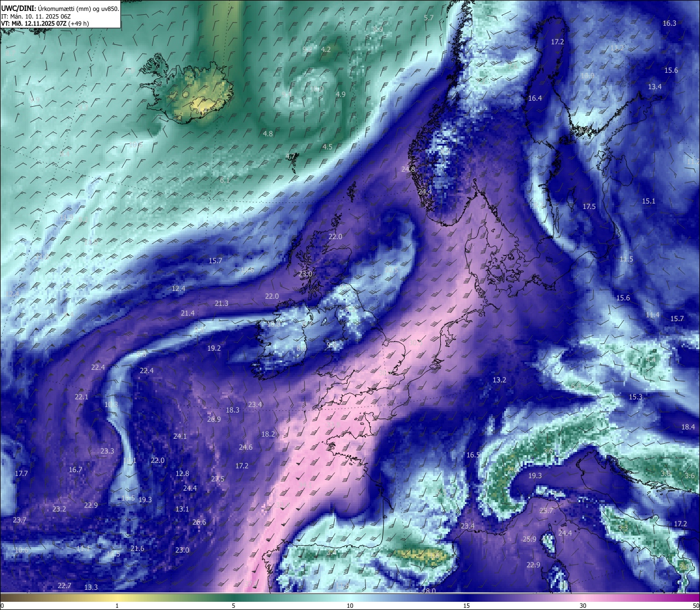Click the 25.9 value label
The height and width of the screenshot is (610, 700).
click(x=529, y=539)
